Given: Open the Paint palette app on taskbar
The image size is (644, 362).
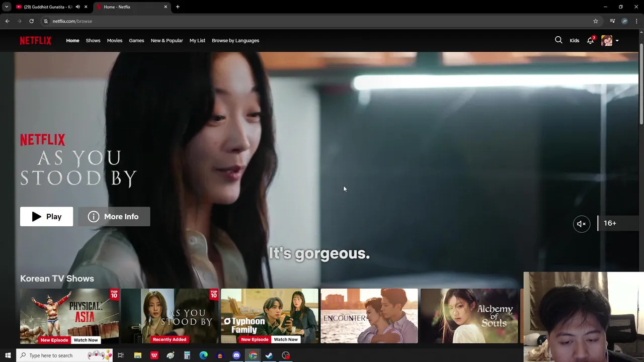Looking at the screenshot, I should point(171,355).
